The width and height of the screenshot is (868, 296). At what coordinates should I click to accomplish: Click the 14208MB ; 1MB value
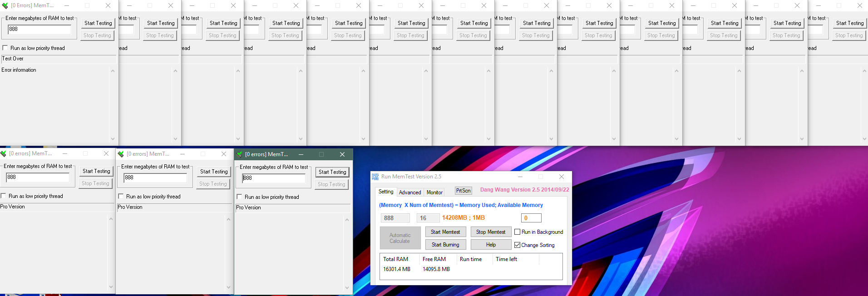[x=464, y=218]
